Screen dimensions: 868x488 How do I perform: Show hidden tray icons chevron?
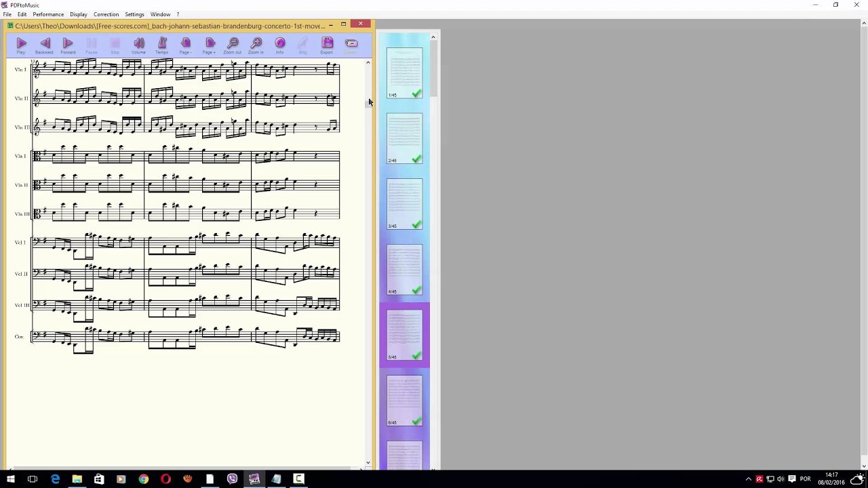[x=749, y=479]
